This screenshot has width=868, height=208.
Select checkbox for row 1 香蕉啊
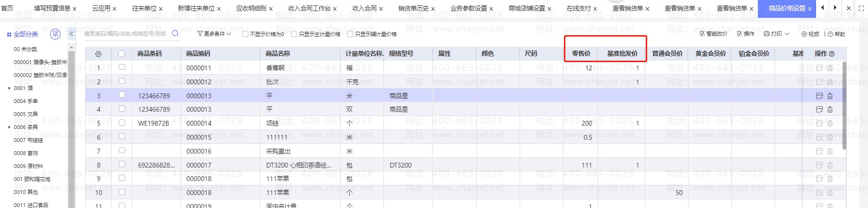click(x=122, y=67)
